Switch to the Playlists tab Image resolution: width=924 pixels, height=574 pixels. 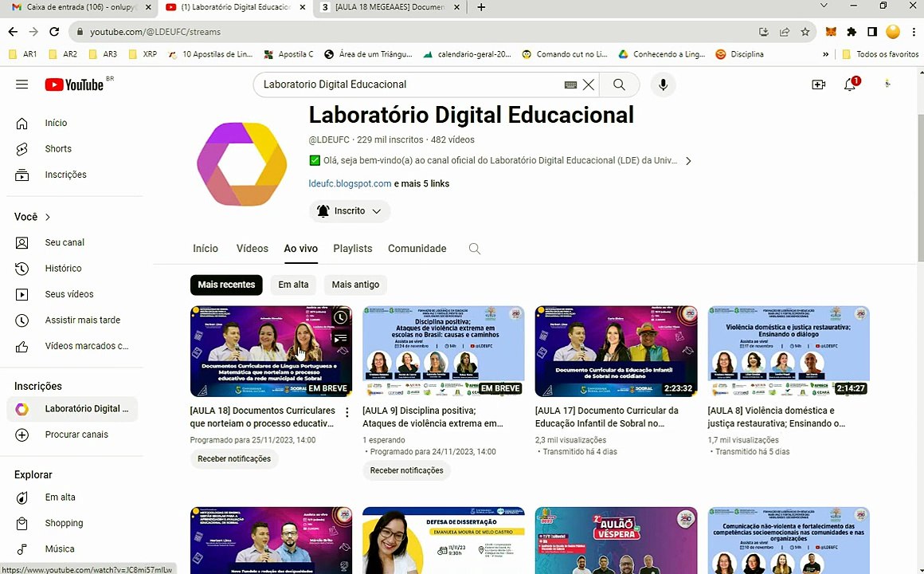coord(352,249)
